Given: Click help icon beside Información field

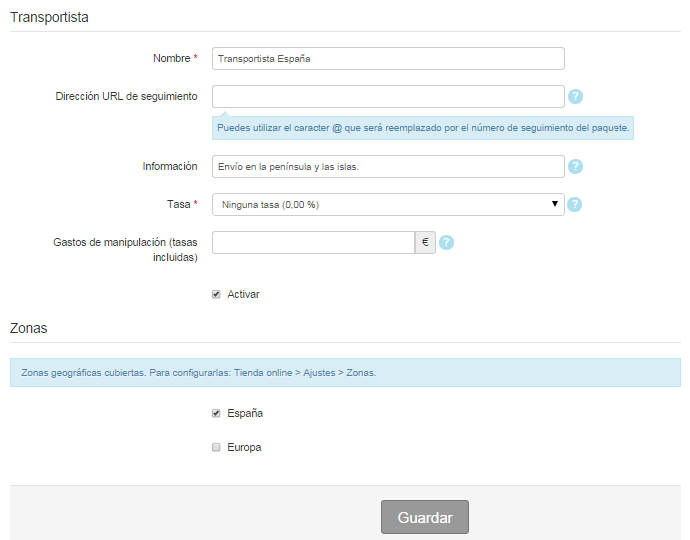Looking at the screenshot, I should tap(575, 166).
